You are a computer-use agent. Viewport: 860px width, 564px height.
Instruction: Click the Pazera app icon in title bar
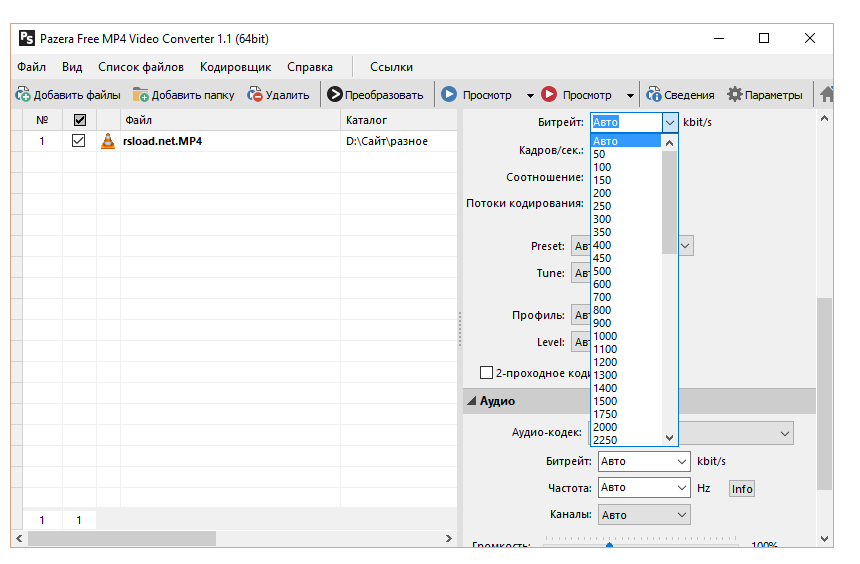pyautogui.click(x=26, y=38)
